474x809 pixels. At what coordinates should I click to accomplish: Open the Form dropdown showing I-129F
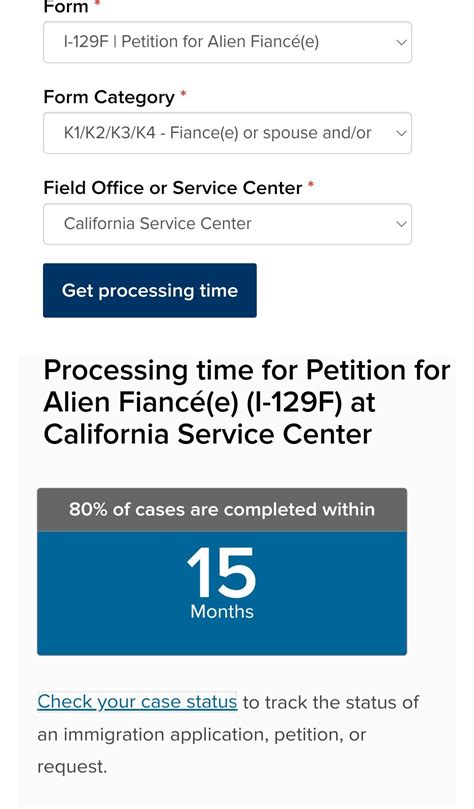(x=227, y=42)
